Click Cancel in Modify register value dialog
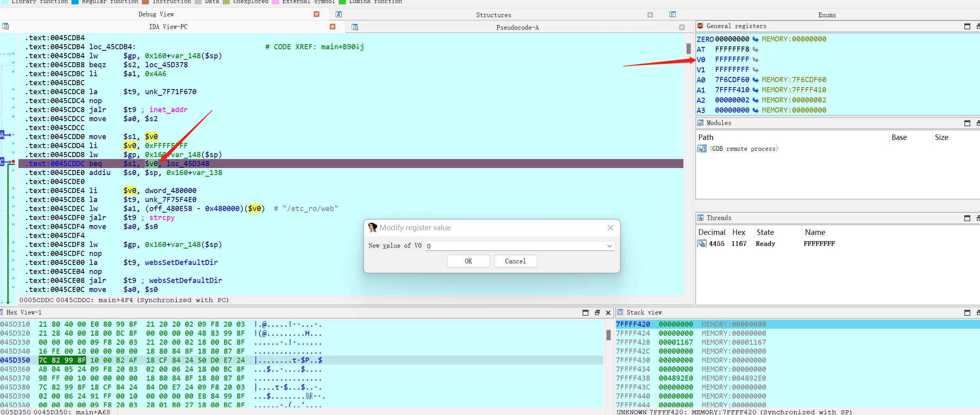 [x=515, y=261]
